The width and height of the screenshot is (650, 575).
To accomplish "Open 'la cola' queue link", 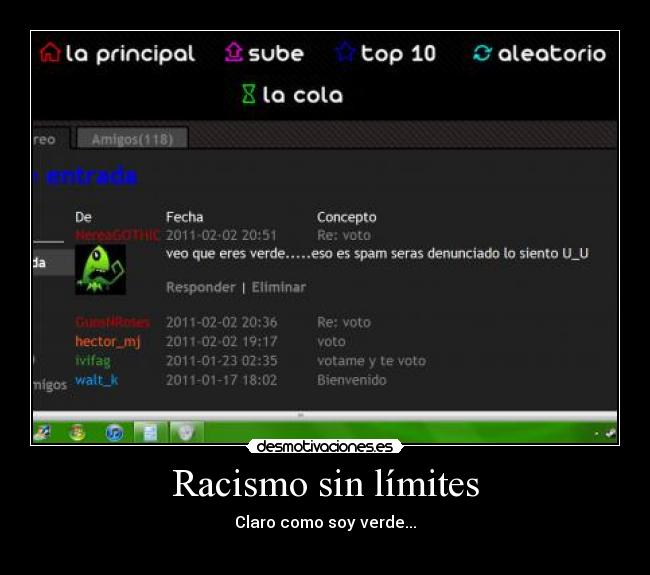I will coord(303,95).
